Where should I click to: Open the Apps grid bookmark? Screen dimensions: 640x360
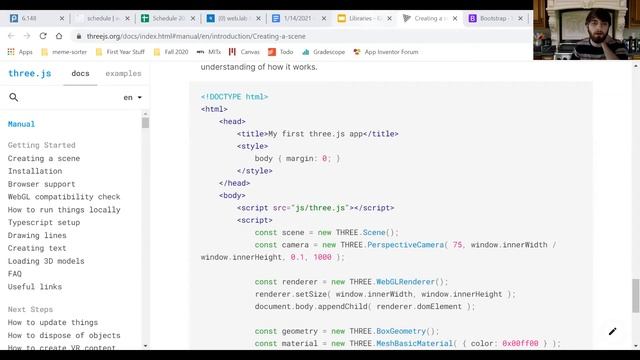(x=20, y=52)
